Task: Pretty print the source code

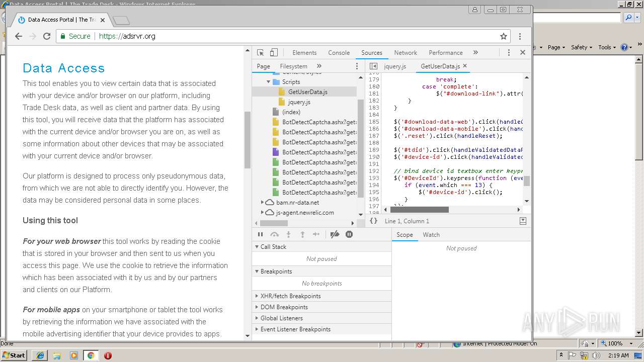Action: pos(373,221)
